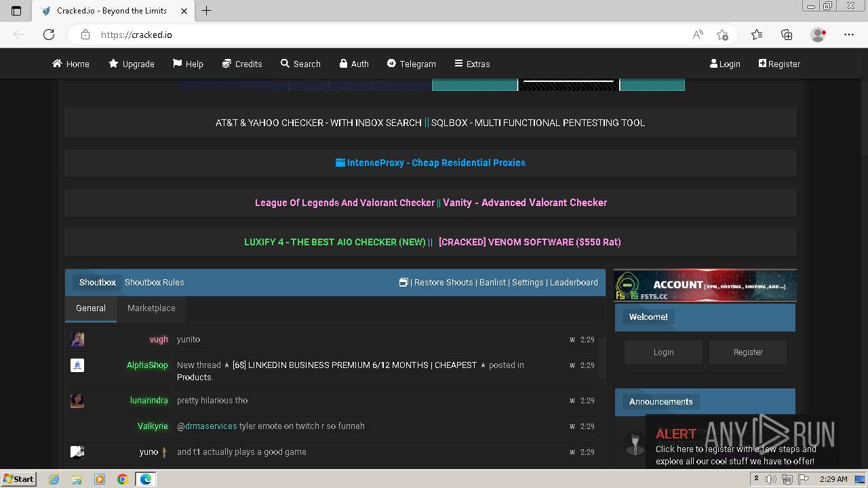This screenshot has width=868, height=488.
Task: Open the browser Collections icon
Action: (787, 35)
